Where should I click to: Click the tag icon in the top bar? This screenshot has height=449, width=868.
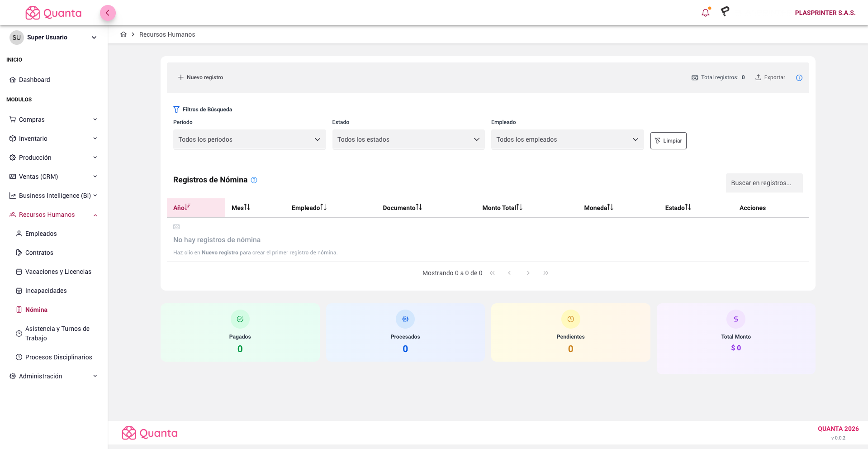click(x=725, y=12)
